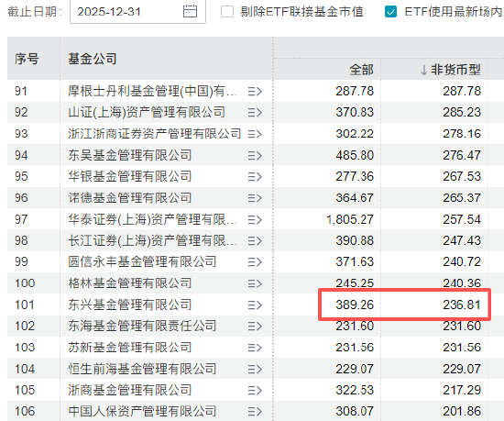Image resolution: width=504 pixels, height=421 pixels.
Task: Open details arrow for 摩根士丹利基金管理 row
Action: 255,92
